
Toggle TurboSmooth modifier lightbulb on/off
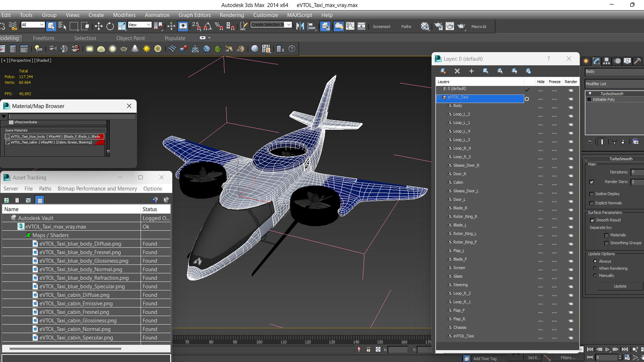point(590,94)
